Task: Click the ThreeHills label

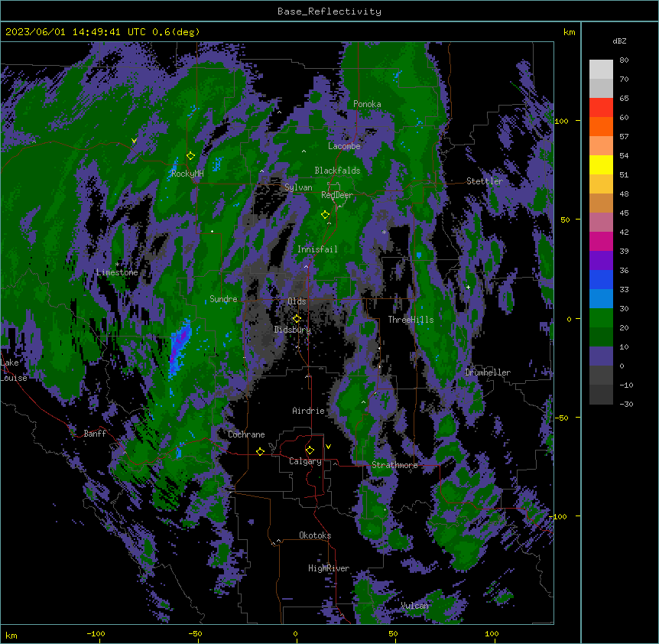Action: pos(411,320)
